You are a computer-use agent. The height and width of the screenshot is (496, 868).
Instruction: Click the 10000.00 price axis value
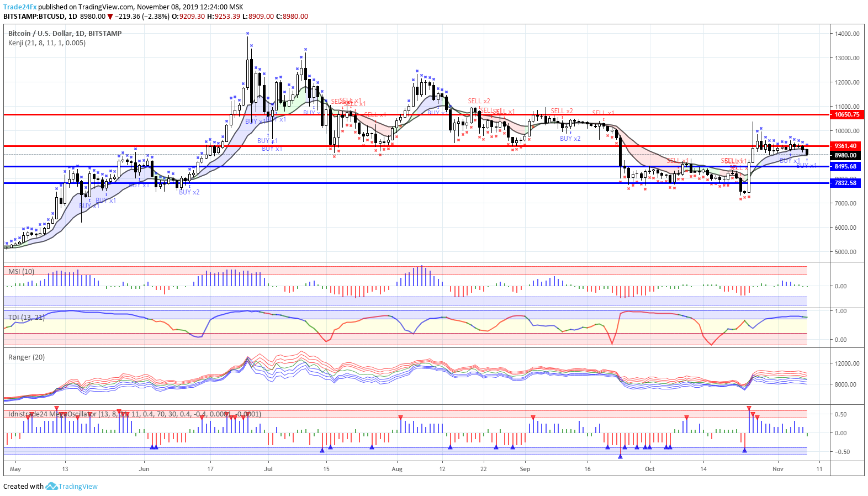tap(847, 131)
